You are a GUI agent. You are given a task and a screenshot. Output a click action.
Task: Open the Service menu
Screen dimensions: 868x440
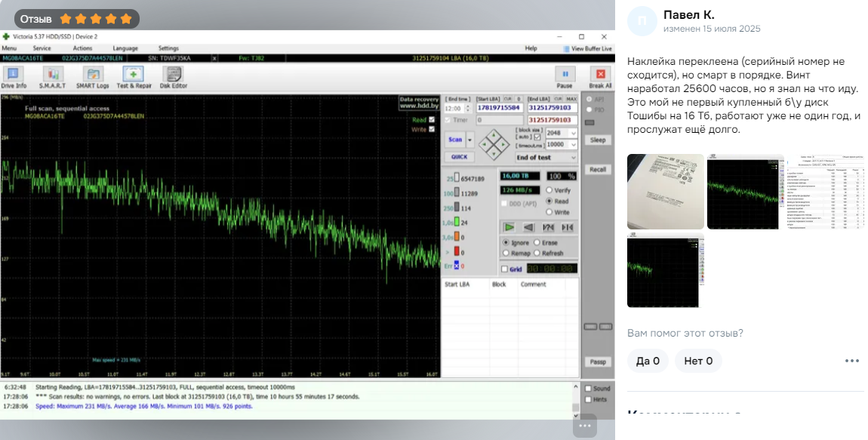pos(42,48)
